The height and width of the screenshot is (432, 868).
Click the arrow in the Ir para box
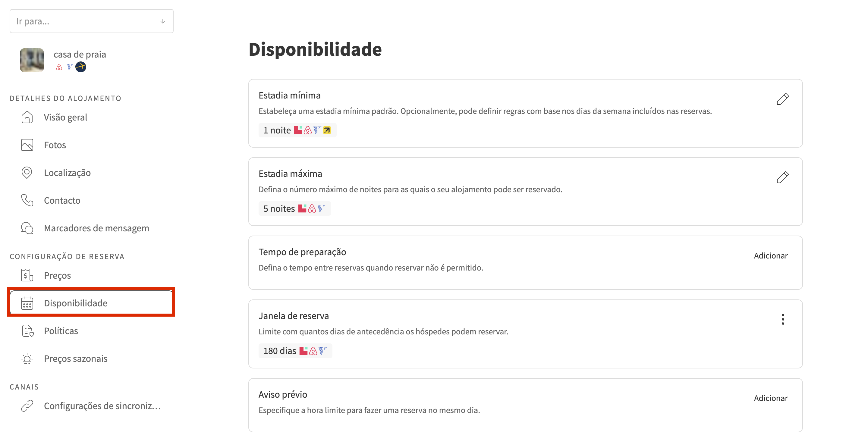[x=163, y=21]
